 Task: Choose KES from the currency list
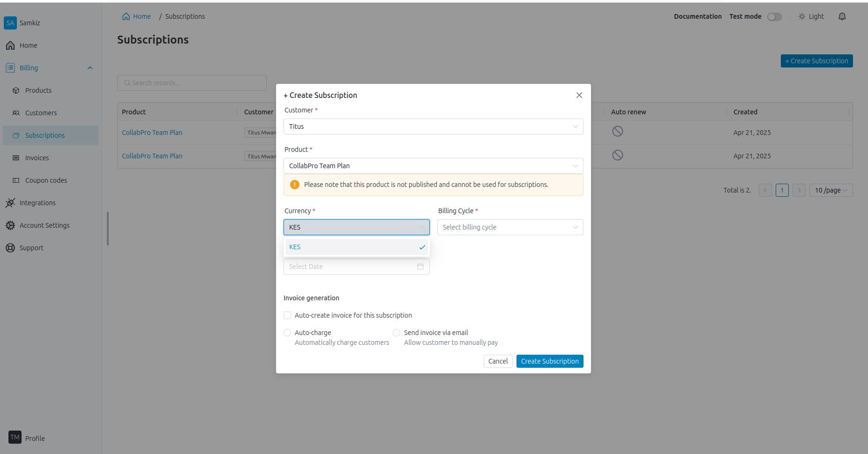pyautogui.click(x=356, y=247)
